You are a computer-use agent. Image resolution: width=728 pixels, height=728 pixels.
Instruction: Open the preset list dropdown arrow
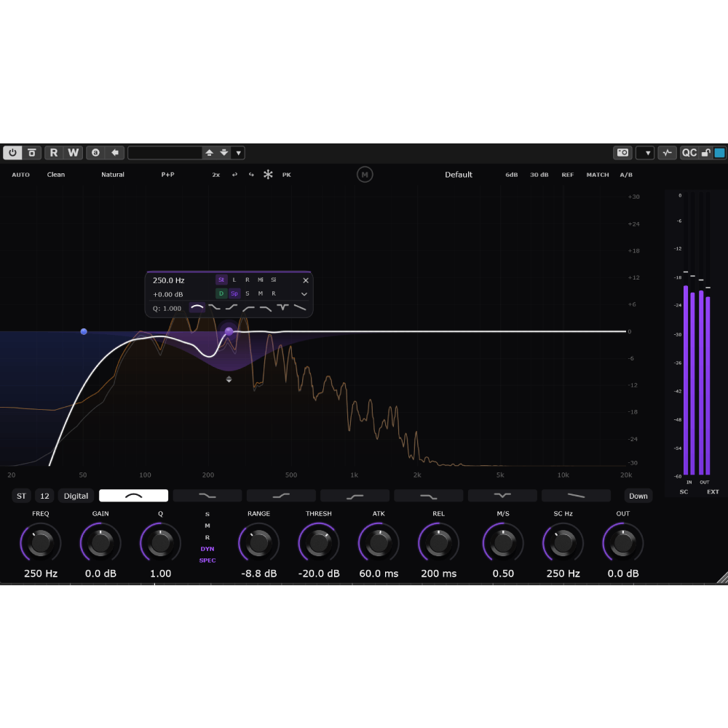(238, 153)
